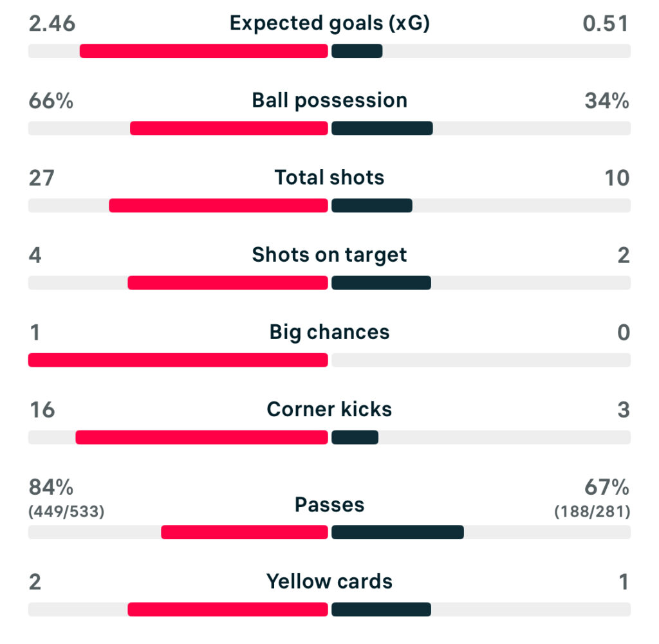Click the (188/281) passes figure

[x=592, y=512]
